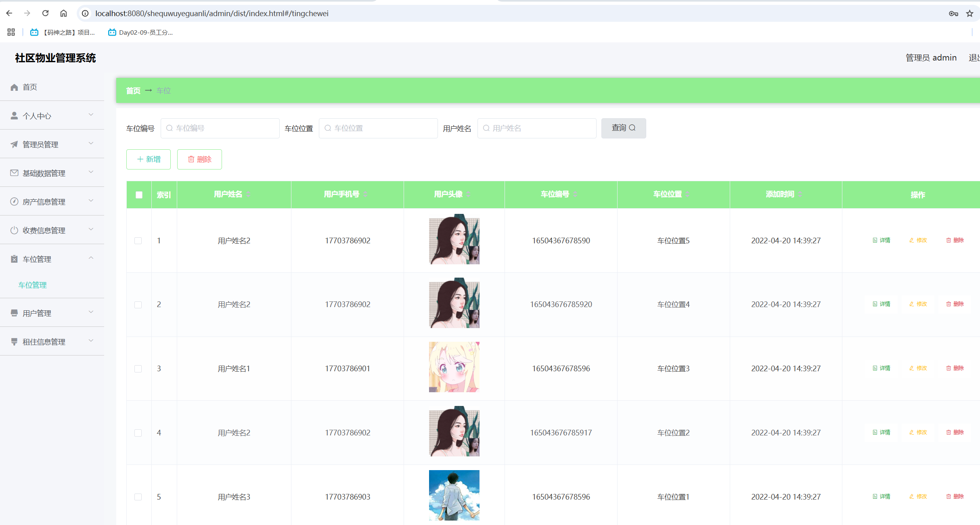Viewport: 980px width, 525px height.
Task: Click the 删除 trash icon for row 5
Action: (949, 497)
